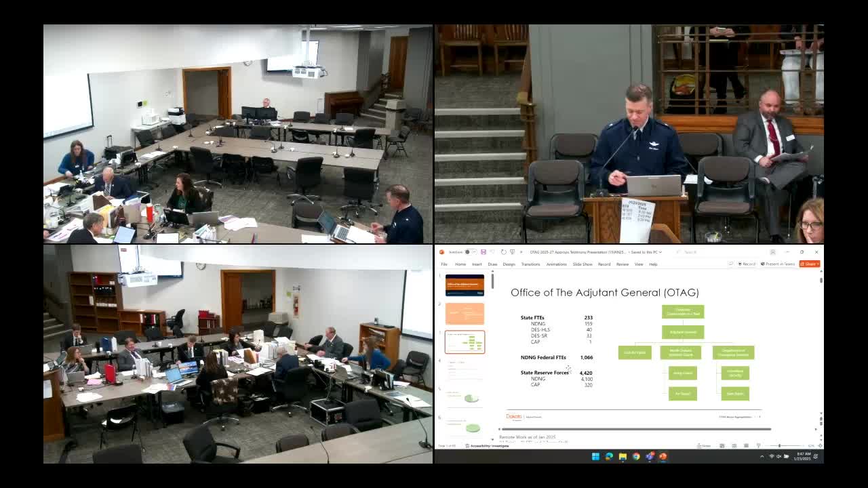The height and width of the screenshot is (488, 868).
Task: Click the notes pane text 'Remote Work as of Jan 2025'
Action: coord(528,437)
